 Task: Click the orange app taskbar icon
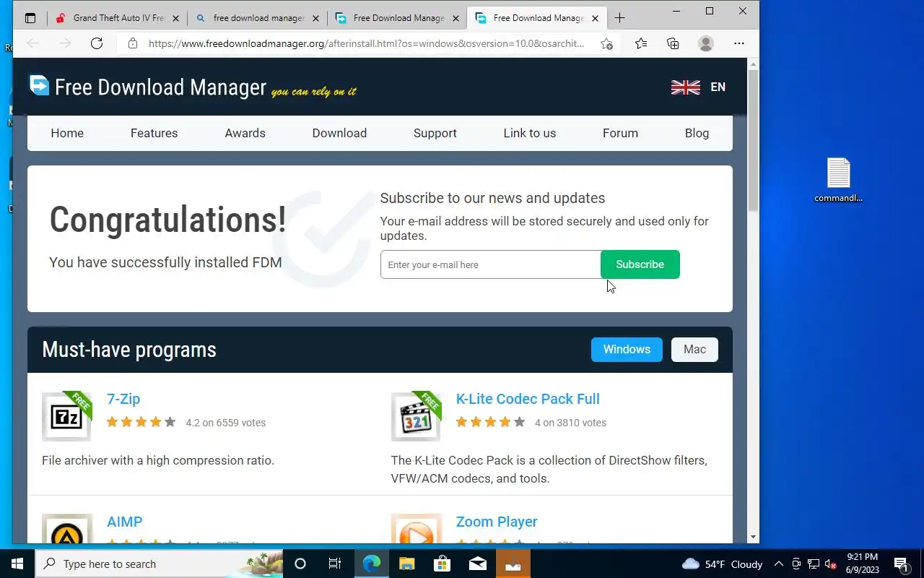click(513, 564)
